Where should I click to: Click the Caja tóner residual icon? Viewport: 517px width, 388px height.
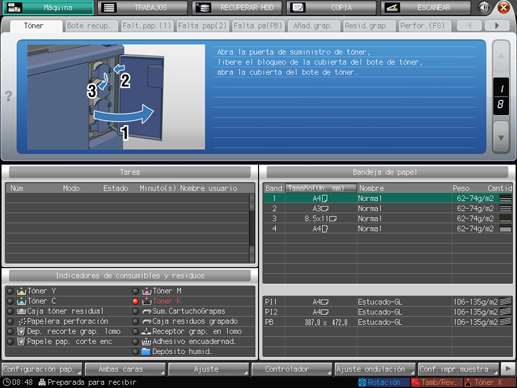21,311
